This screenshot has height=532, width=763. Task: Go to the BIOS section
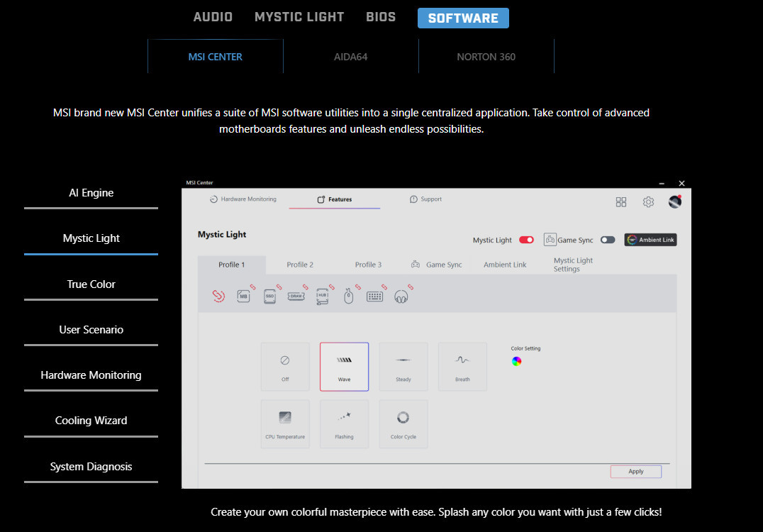click(381, 17)
